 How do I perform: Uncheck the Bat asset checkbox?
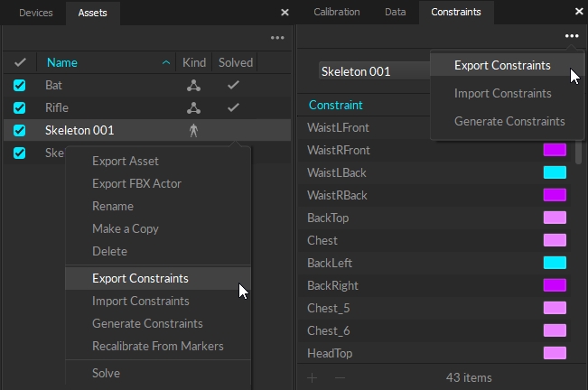click(x=20, y=86)
